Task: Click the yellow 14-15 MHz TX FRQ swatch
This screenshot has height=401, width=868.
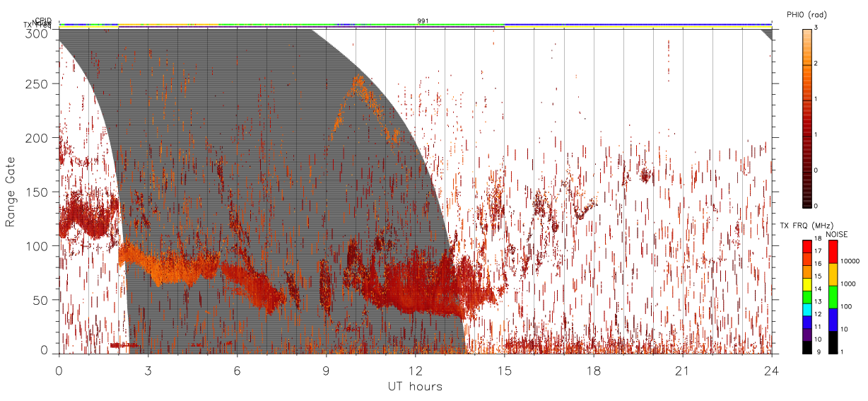Action: [807, 284]
